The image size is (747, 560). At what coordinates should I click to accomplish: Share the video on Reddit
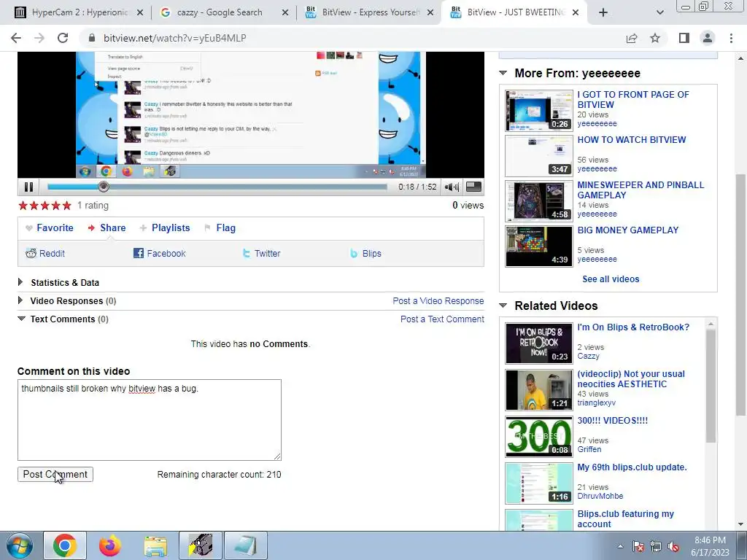pyautogui.click(x=45, y=253)
